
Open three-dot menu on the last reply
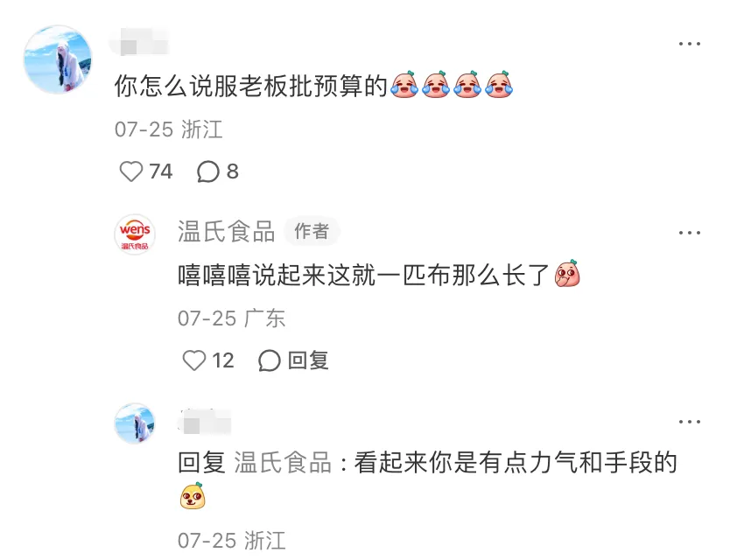690,422
